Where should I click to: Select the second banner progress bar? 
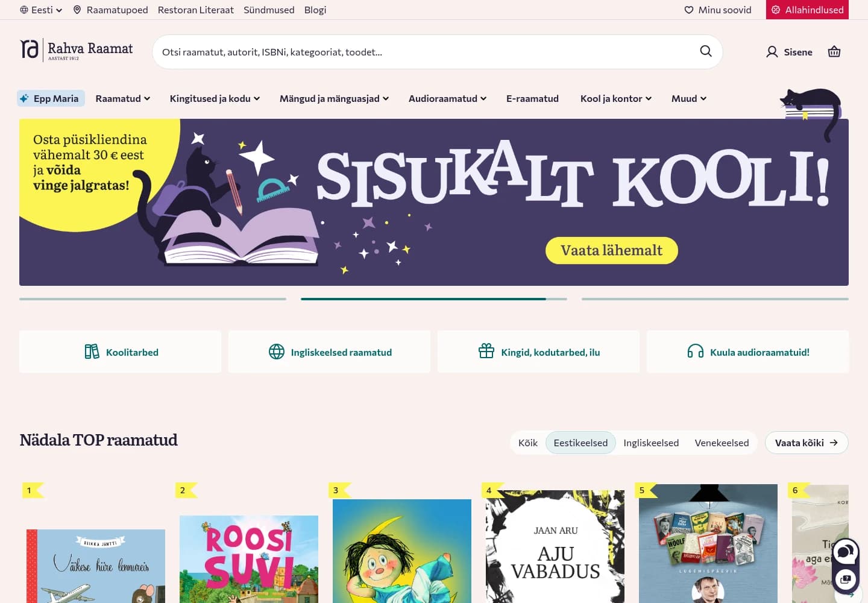pos(434,298)
